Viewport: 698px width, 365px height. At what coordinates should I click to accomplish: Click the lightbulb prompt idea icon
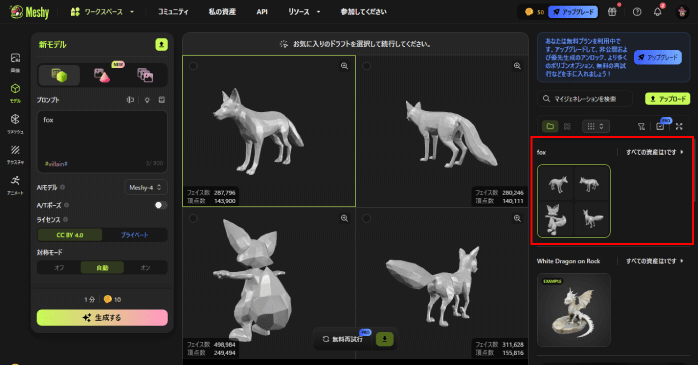tap(147, 100)
